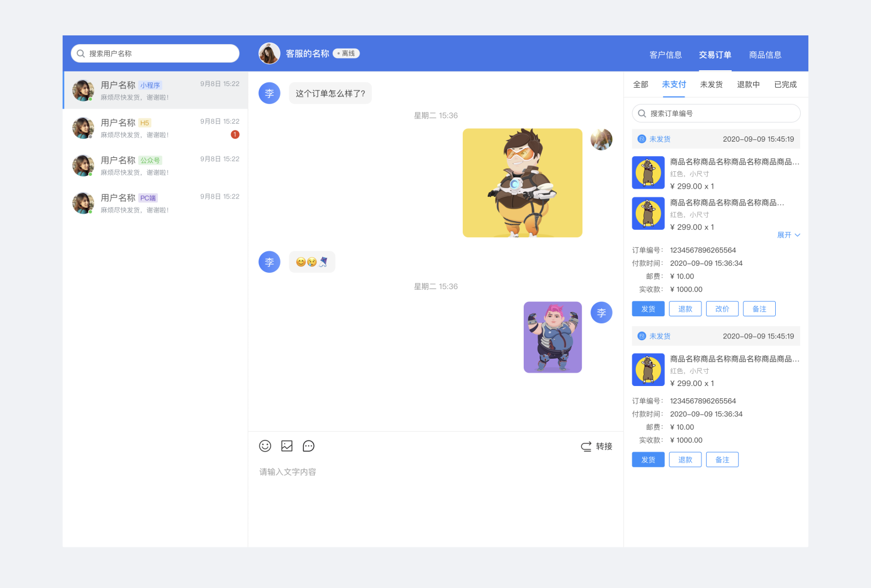
Task: Click second order's 订单编号 1234567896265564
Action: (x=703, y=401)
